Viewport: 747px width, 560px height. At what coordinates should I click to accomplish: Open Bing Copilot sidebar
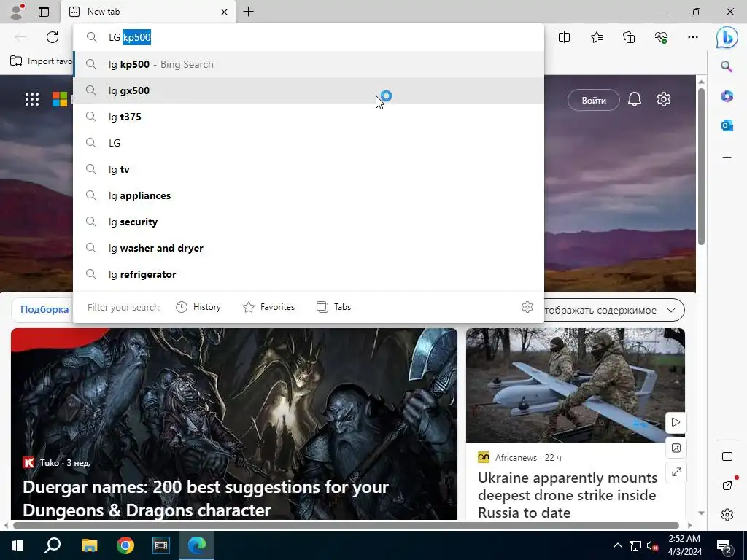[x=727, y=37]
